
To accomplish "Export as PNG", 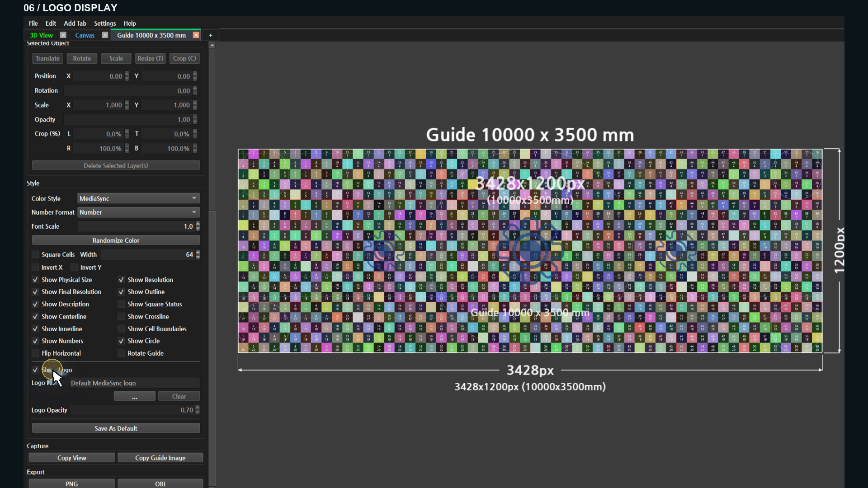I will (71, 483).
